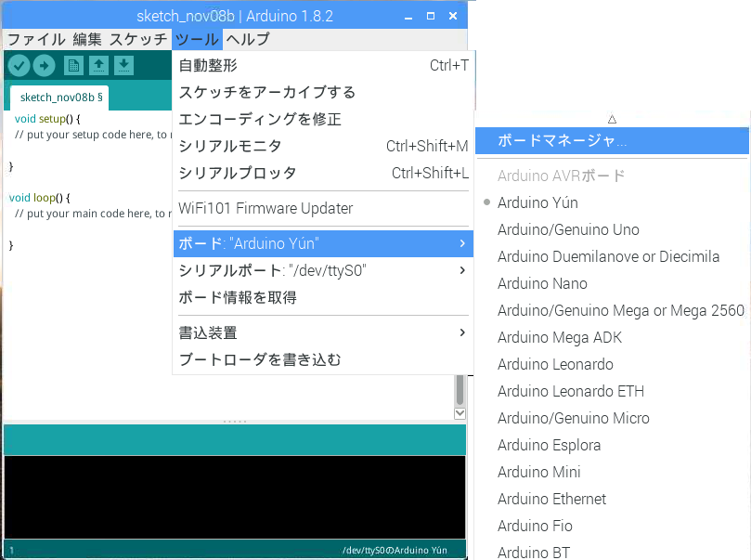Click the scroll-up triangle in board list
The width and height of the screenshot is (751, 560).
[612, 119]
